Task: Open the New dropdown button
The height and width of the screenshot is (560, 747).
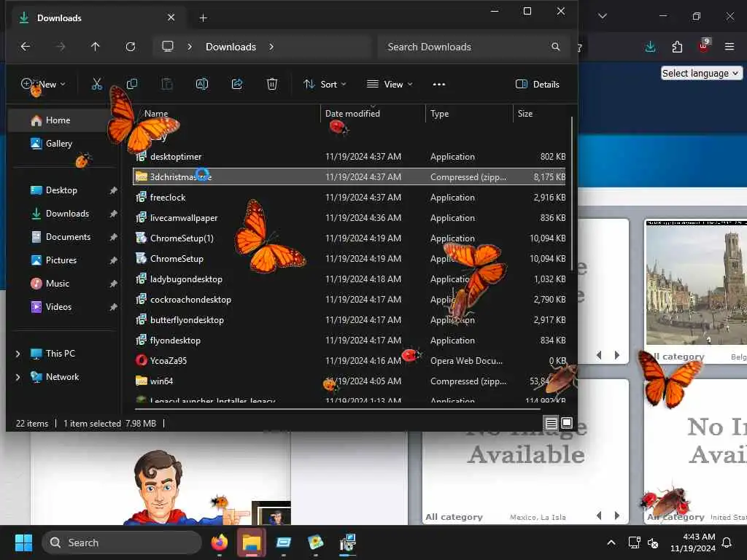Action: point(43,85)
